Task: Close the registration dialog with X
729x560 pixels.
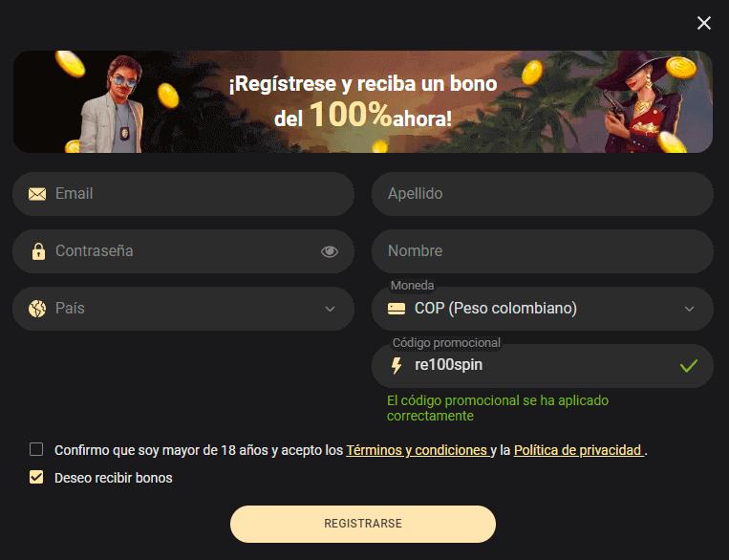Action: click(x=704, y=23)
